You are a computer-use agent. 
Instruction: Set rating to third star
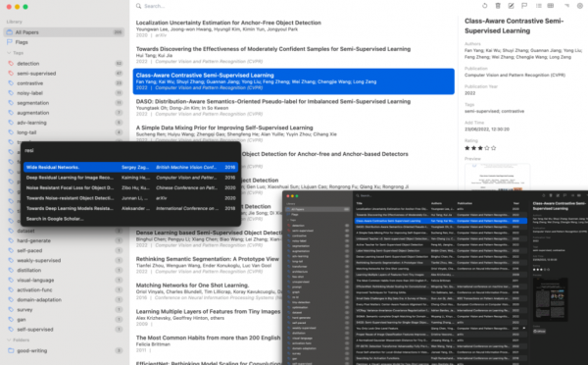(x=480, y=148)
